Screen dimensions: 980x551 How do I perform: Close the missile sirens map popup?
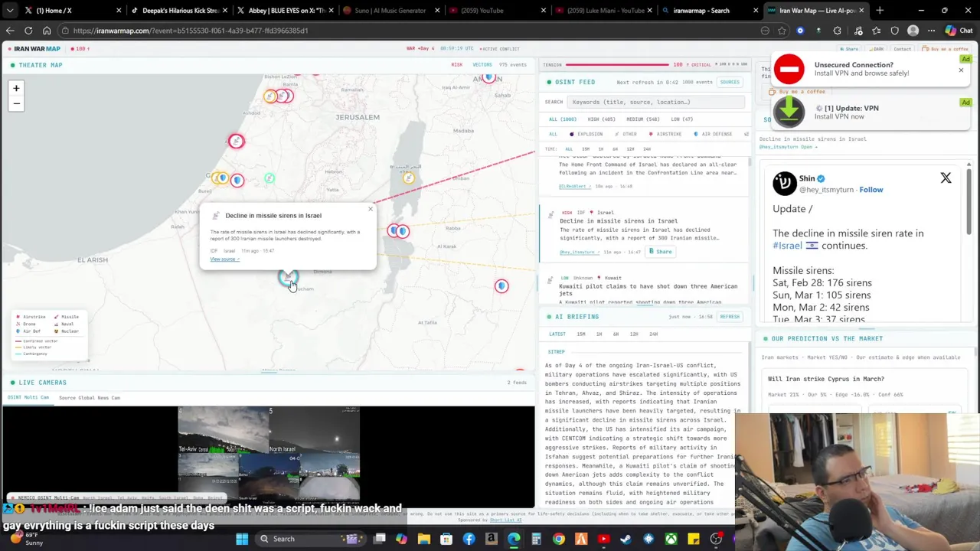371,209
